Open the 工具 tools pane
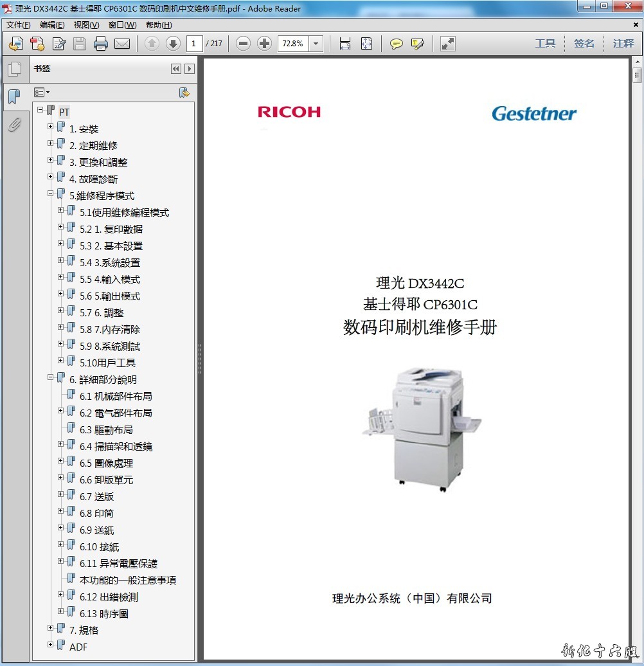 click(545, 44)
